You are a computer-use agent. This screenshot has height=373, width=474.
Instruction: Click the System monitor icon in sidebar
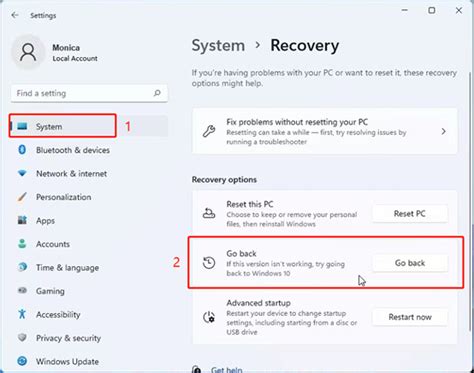click(22, 126)
